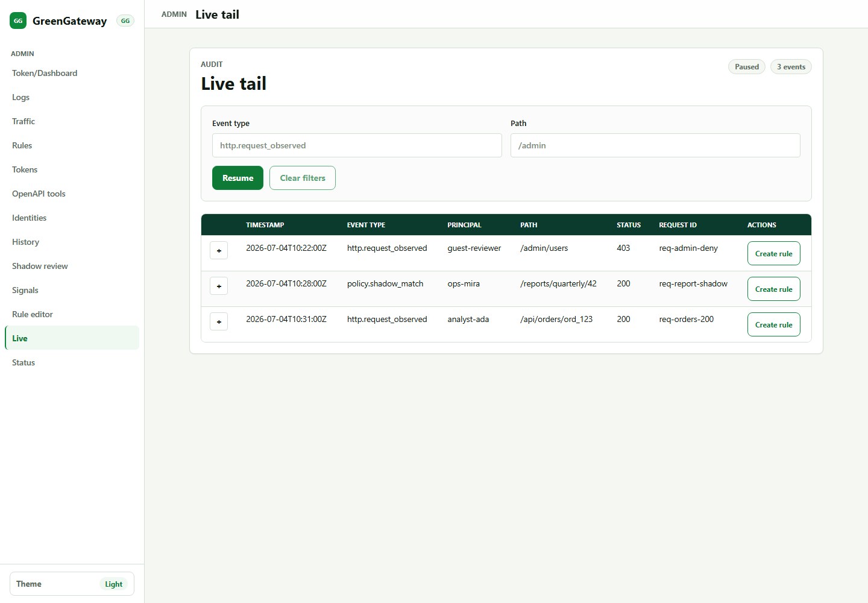Screen dimensions: 868x603
Task: Click the Request ID column header
Action: pos(678,225)
